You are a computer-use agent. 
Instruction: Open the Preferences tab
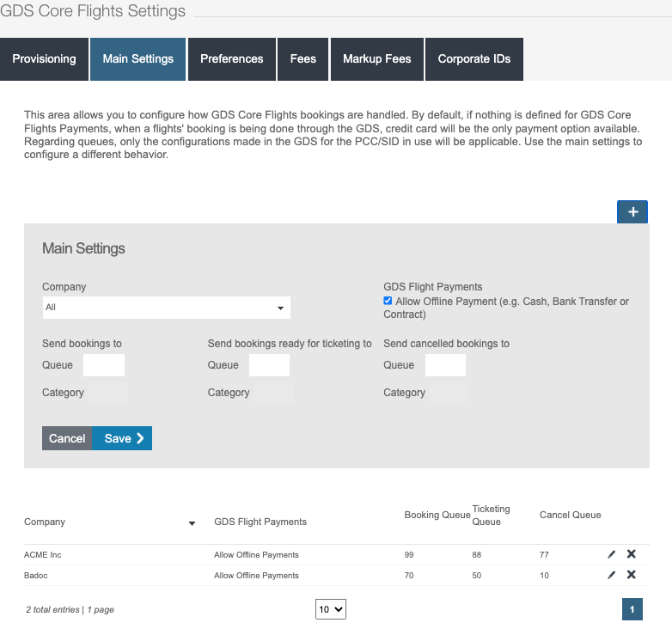tap(231, 59)
